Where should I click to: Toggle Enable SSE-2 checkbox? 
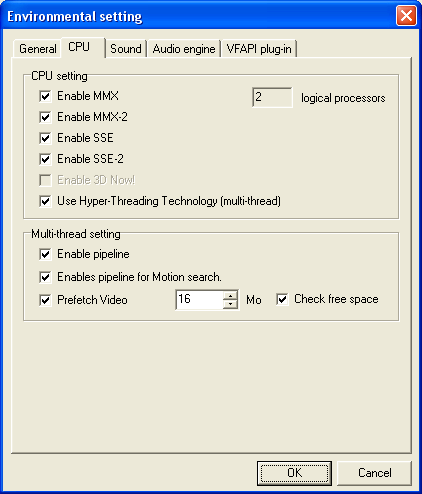tap(45, 159)
